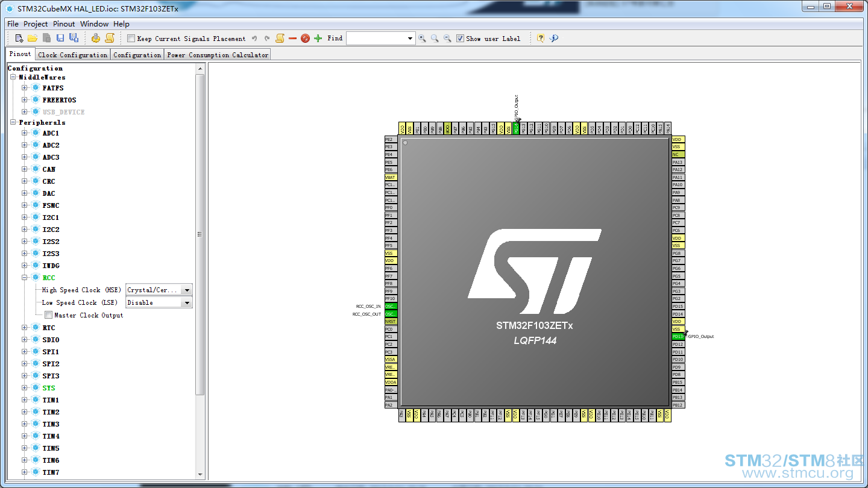Click the PB12 pin on the chip
Viewport: 868px width, 488px height.
pyautogui.click(x=678, y=405)
